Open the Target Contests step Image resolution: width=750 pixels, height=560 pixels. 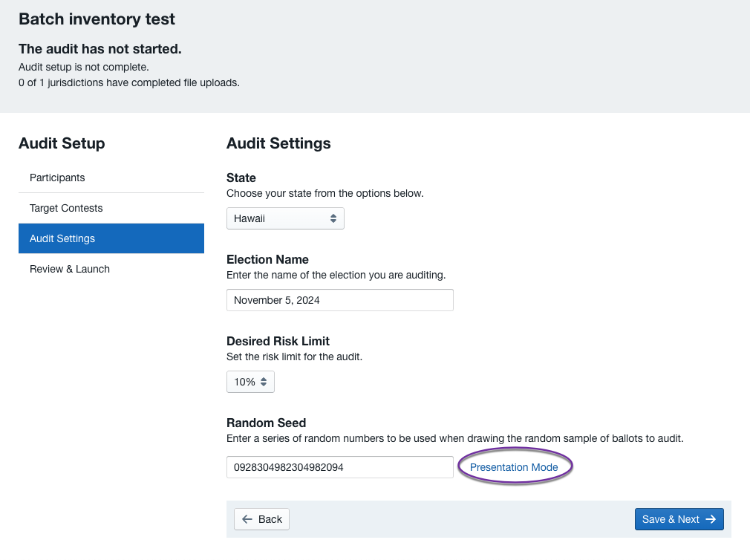pos(66,208)
